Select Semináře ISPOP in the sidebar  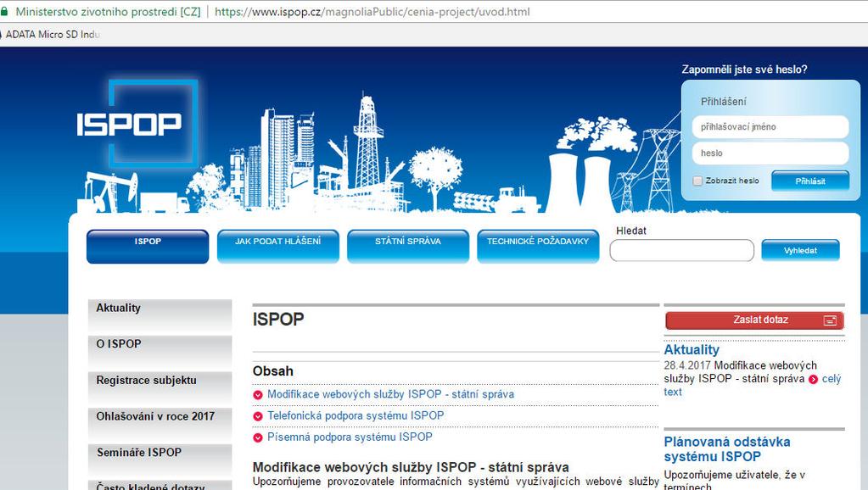[160, 459]
